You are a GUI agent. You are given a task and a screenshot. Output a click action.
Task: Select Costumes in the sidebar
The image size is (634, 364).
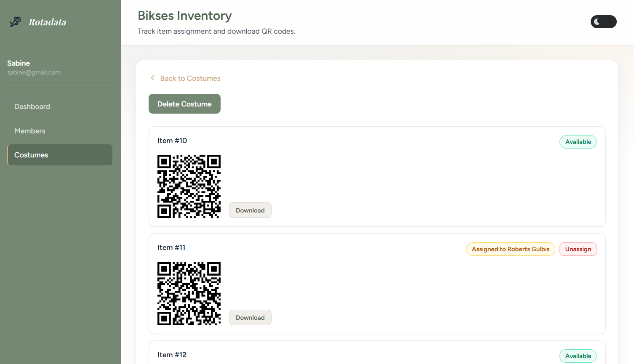tap(60, 155)
